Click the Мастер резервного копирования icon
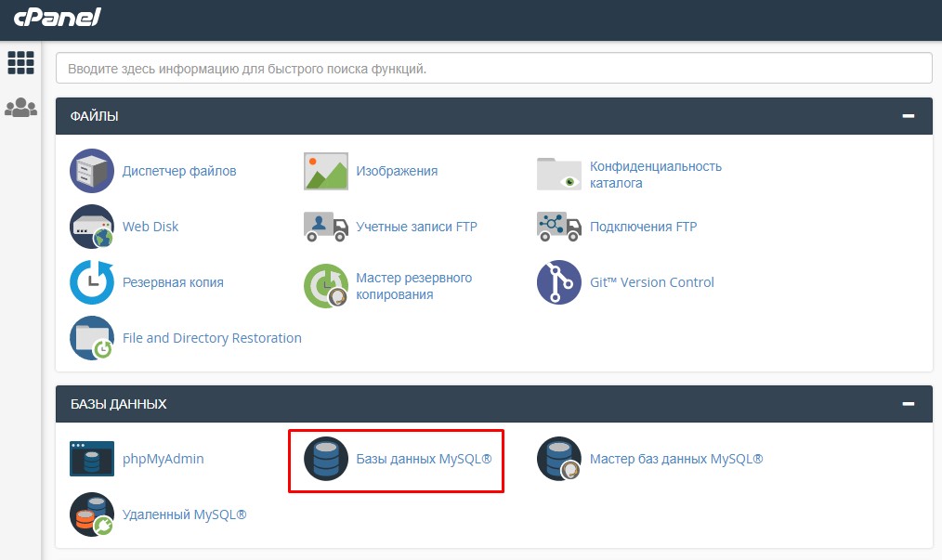 click(326, 285)
